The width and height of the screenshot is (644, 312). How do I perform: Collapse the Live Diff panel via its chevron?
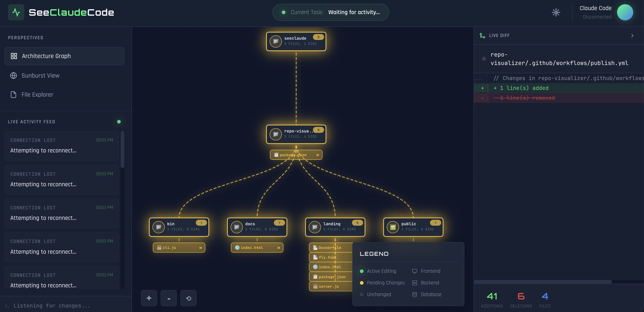(x=633, y=35)
